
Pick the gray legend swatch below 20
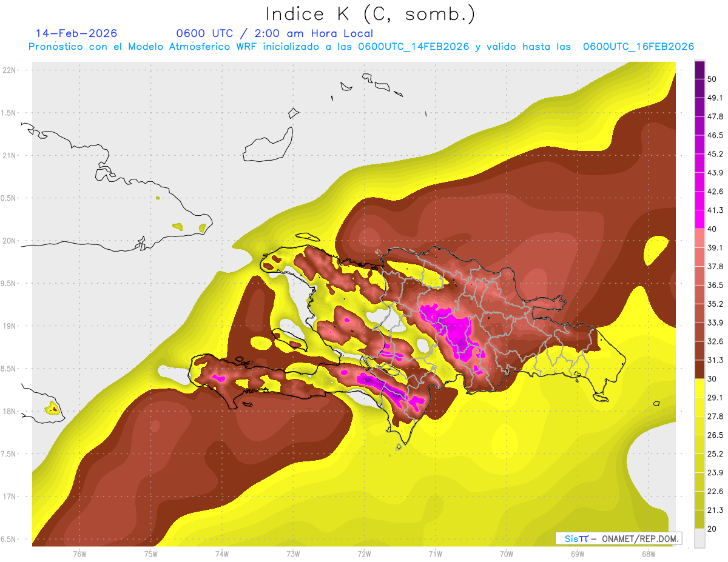699,538
